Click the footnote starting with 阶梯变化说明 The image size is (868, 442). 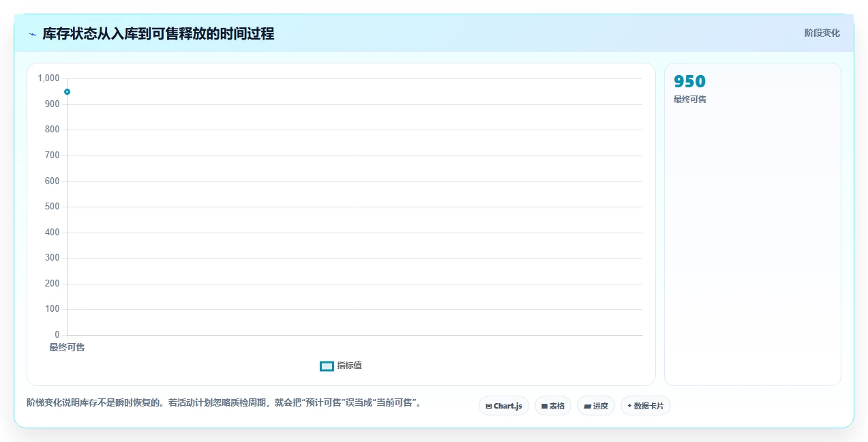[224, 402]
